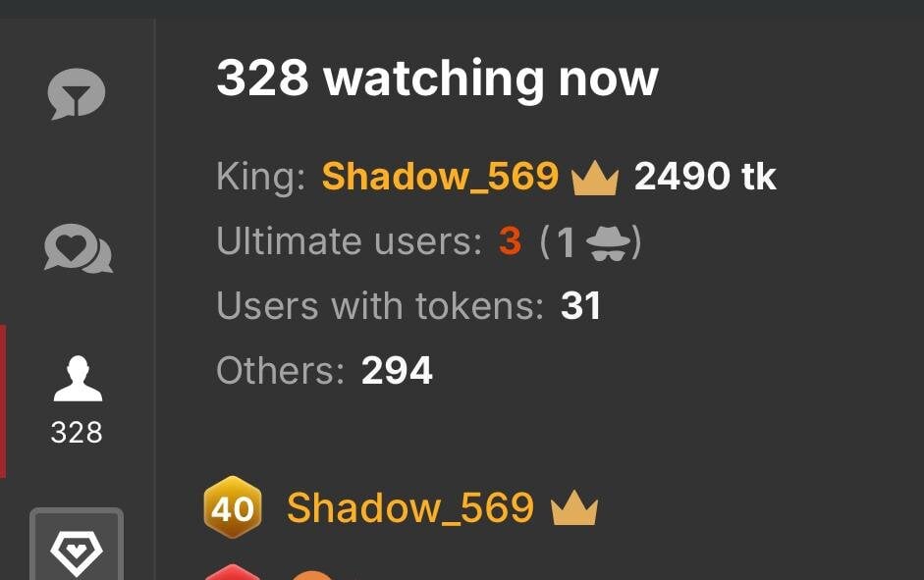
Task: Select the viewers list person icon
Action: pyautogui.click(x=78, y=379)
